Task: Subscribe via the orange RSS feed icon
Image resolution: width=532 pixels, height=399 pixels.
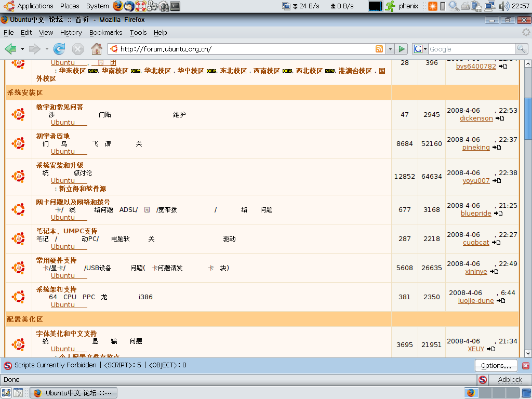Action: (379, 49)
